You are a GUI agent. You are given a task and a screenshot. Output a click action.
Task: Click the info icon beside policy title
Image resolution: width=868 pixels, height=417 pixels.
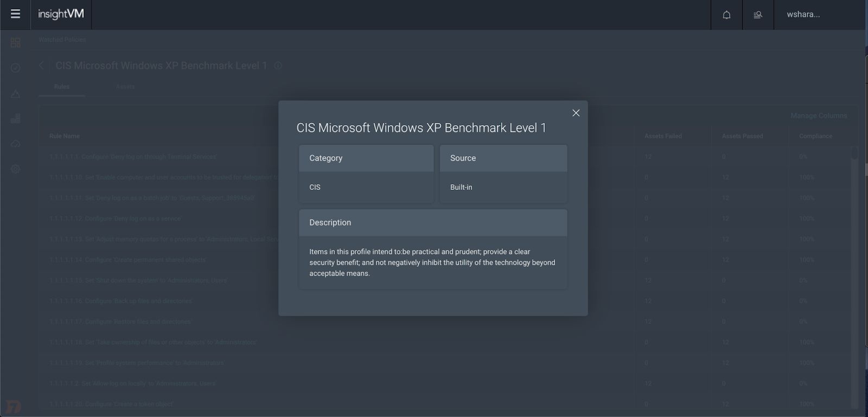tap(278, 66)
